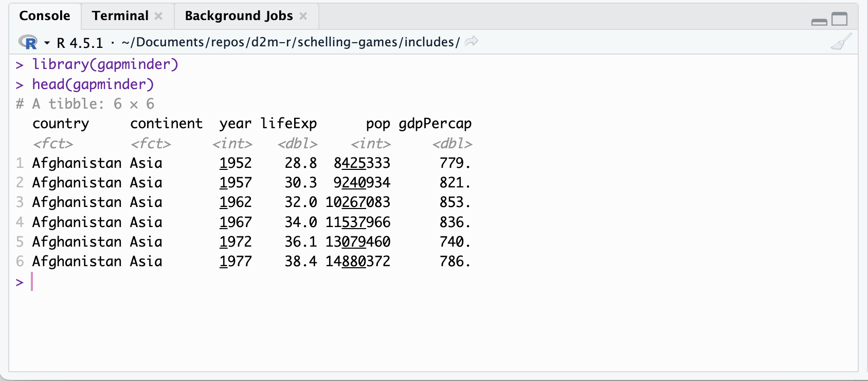Image resolution: width=868 pixels, height=381 pixels.
Task: Expand the R version dropdown arrow
Action: point(47,43)
